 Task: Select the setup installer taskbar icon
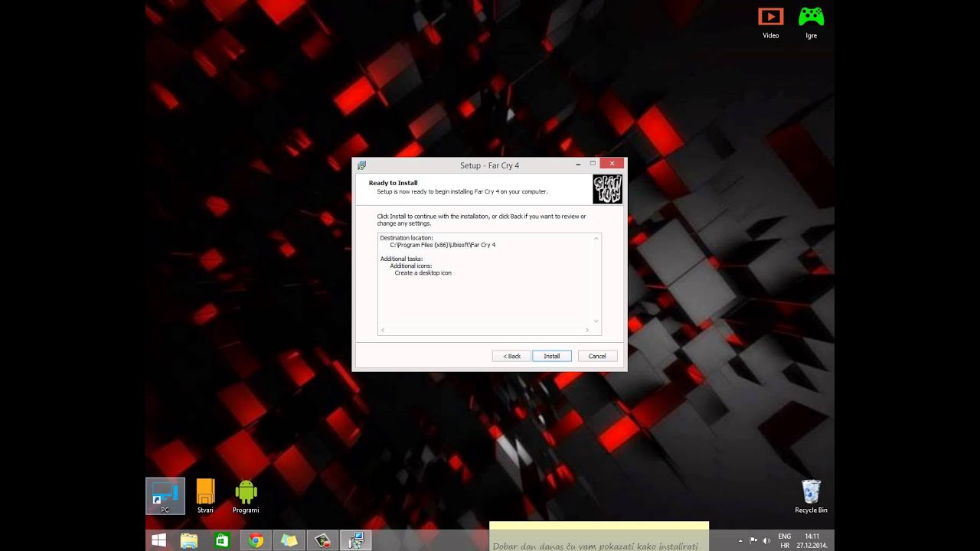[356, 540]
